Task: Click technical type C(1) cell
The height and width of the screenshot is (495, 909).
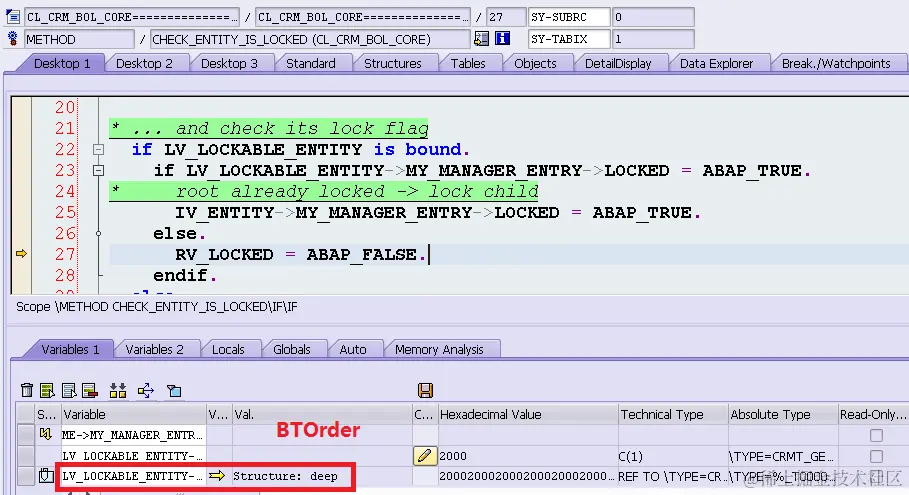Action: click(x=672, y=456)
